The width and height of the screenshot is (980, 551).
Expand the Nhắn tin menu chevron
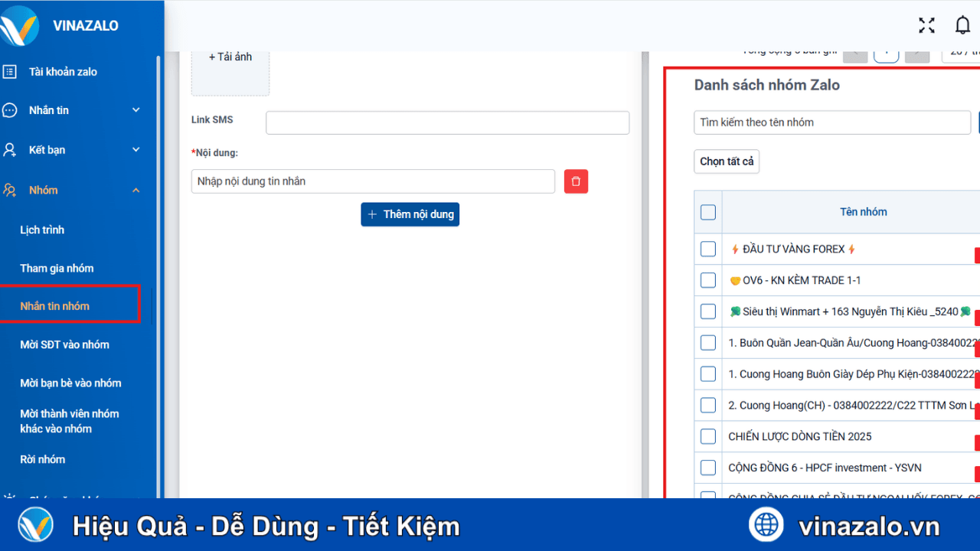tap(136, 110)
